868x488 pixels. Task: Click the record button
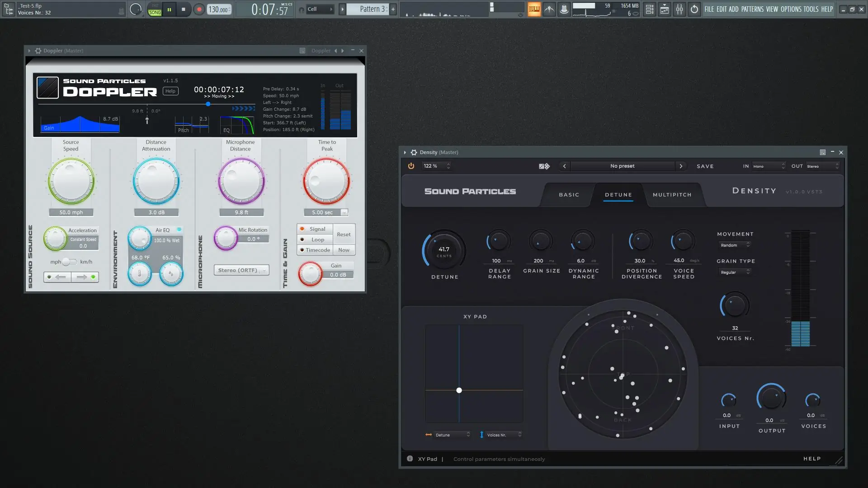click(199, 9)
